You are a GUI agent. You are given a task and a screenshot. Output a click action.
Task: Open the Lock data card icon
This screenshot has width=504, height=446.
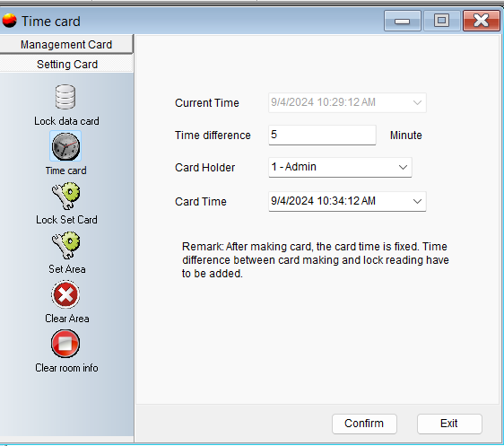[65, 97]
